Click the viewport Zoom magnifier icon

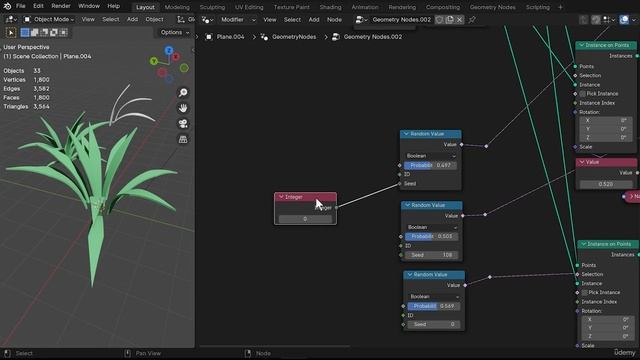[183, 93]
